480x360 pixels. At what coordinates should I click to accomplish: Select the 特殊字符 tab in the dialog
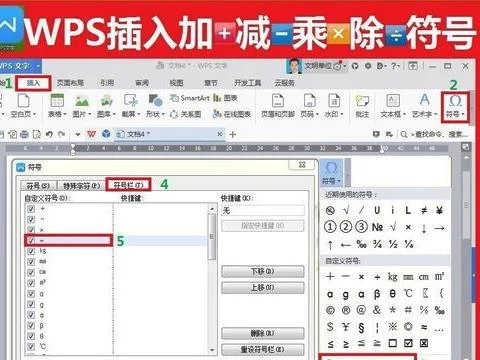[82, 185]
